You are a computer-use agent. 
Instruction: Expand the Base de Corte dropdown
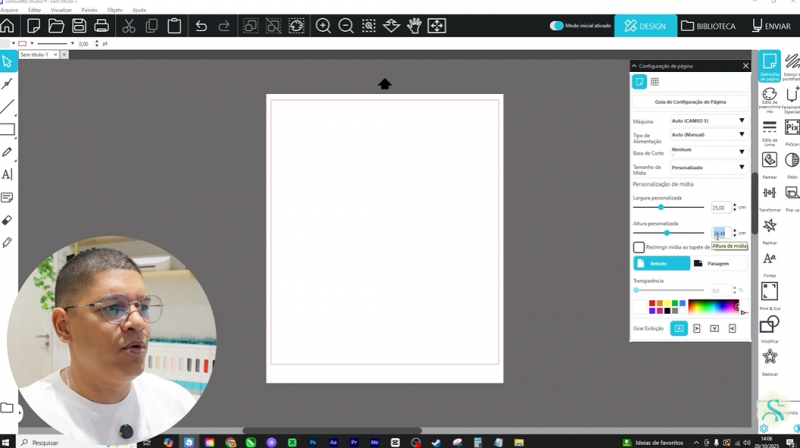[709, 151]
